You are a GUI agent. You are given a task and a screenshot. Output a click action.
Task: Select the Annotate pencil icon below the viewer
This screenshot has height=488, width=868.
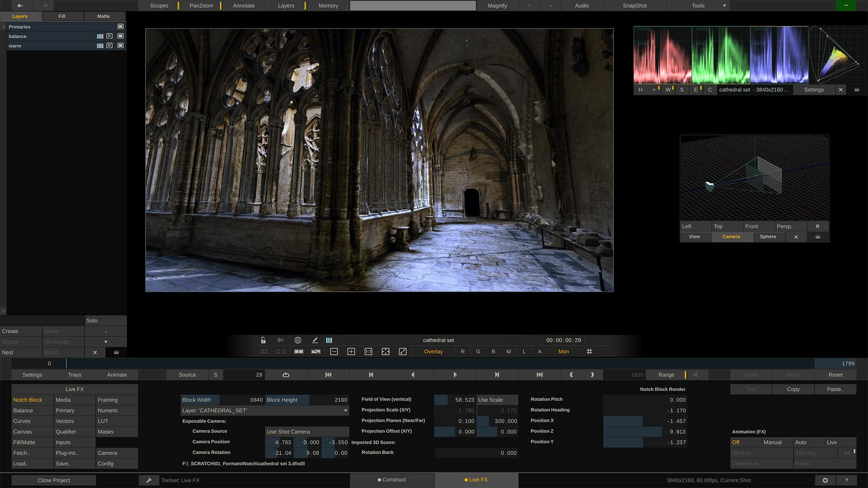315,340
